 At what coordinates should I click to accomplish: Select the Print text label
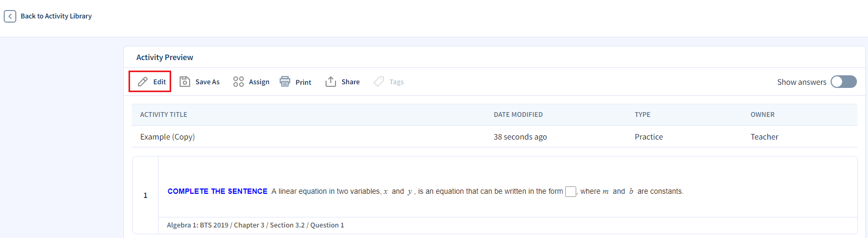coord(303,82)
